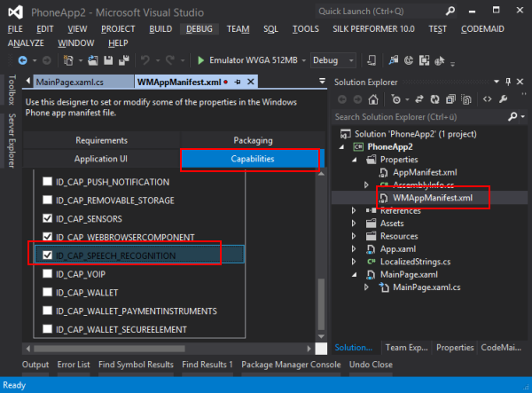
Task: Open the Error List panel
Action: (x=74, y=365)
